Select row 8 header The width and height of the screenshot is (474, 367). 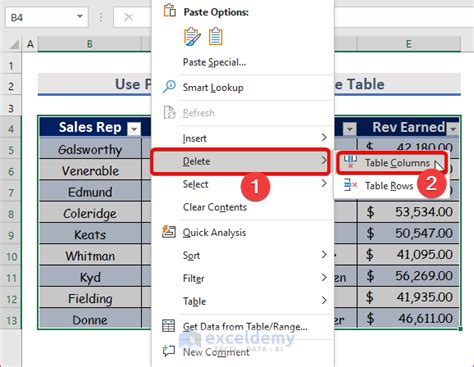(x=11, y=214)
